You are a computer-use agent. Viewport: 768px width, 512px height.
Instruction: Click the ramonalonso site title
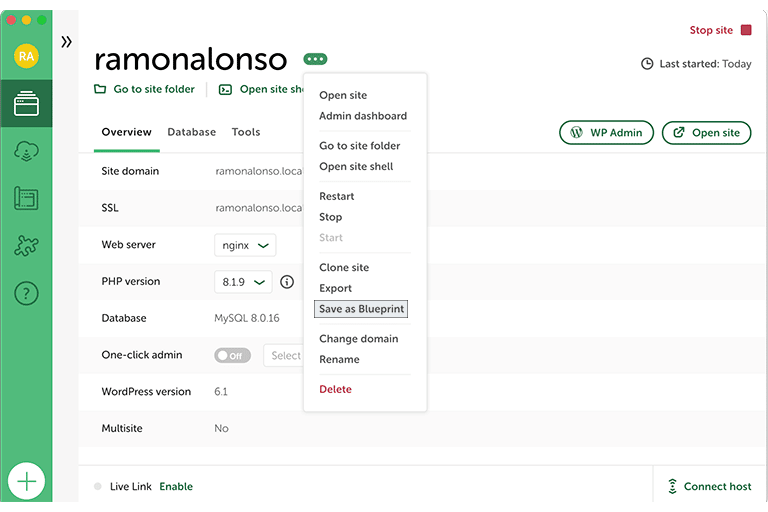point(191,60)
